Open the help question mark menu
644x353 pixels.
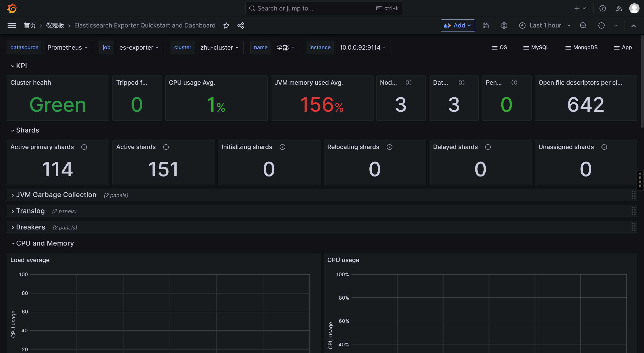click(602, 8)
